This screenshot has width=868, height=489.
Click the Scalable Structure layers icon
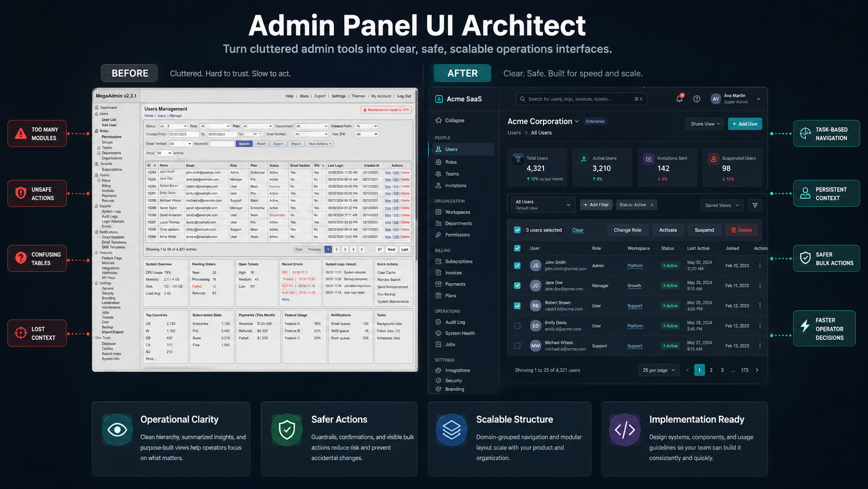point(451,430)
